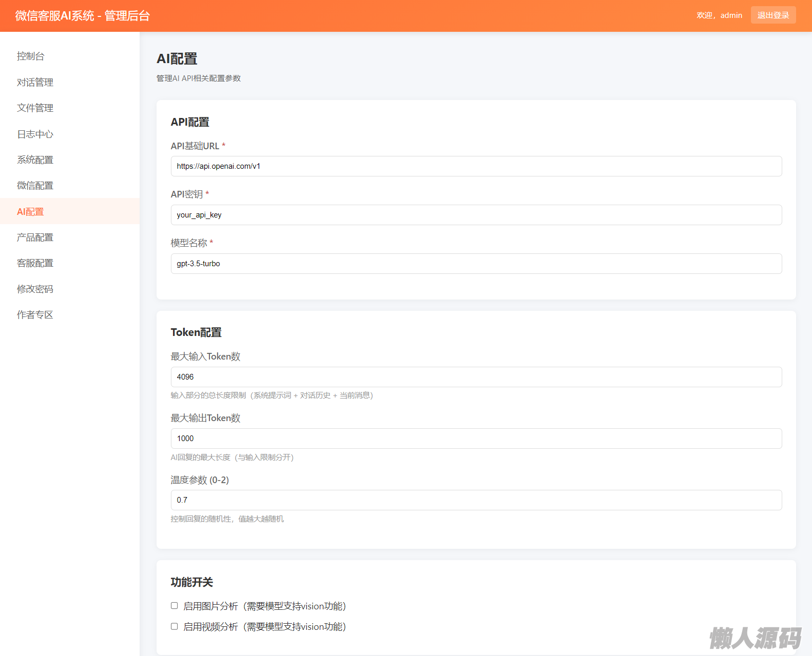
Task: Open 文件管理 from sidebar
Action: pos(35,108)
